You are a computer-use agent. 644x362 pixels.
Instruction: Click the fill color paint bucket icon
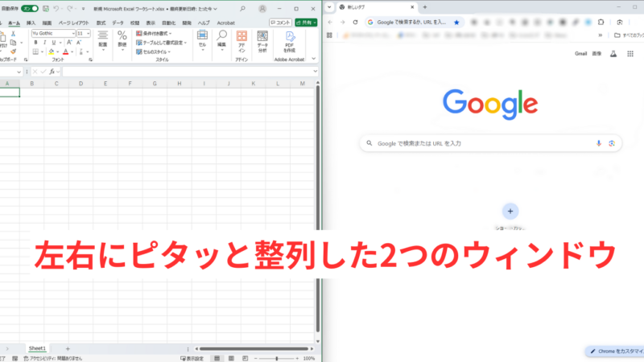[51, 52]
